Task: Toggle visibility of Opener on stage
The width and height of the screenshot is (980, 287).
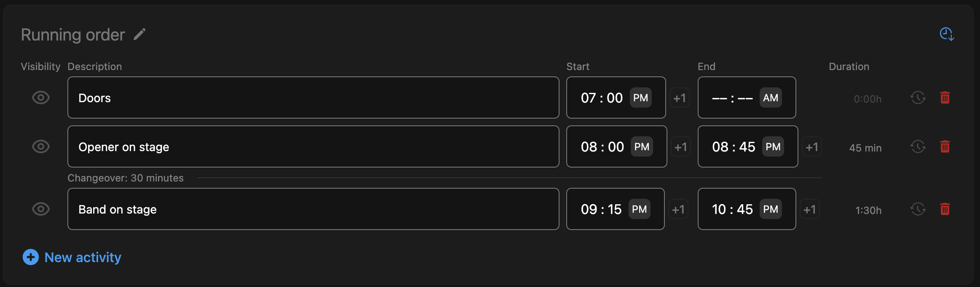Action: 41,147
